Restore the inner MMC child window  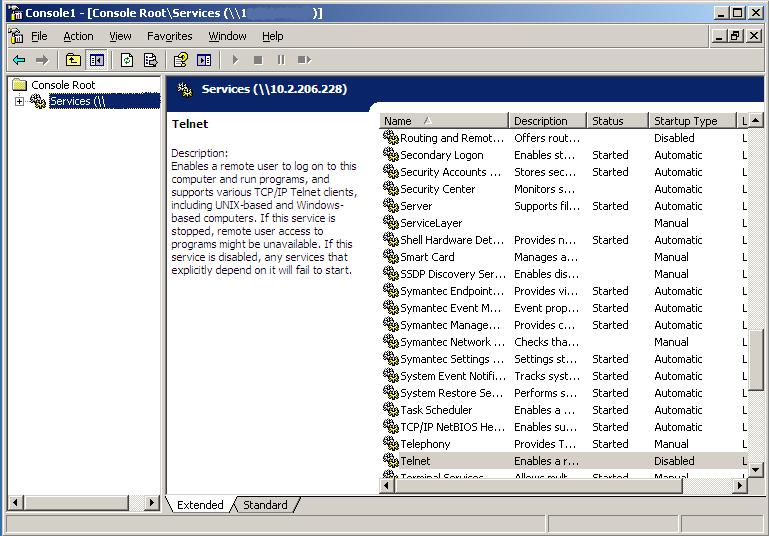pyautogui.click(x=736, y=36)
